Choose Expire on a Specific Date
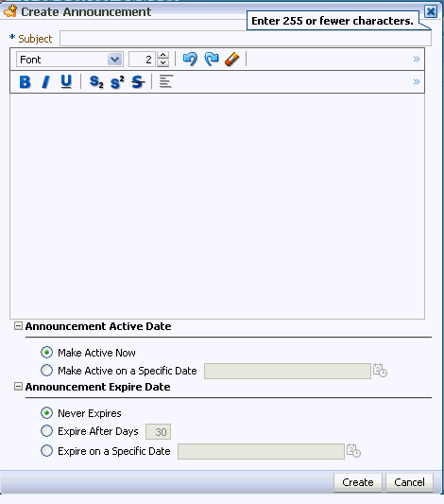Viewport: 444px width, 504px height. [47, 451]
